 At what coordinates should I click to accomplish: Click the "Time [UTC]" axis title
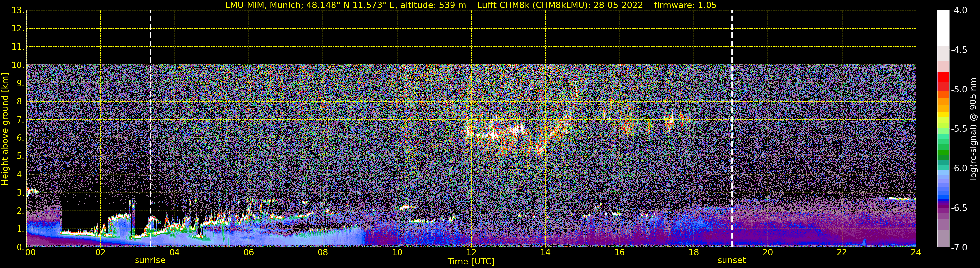471,262
